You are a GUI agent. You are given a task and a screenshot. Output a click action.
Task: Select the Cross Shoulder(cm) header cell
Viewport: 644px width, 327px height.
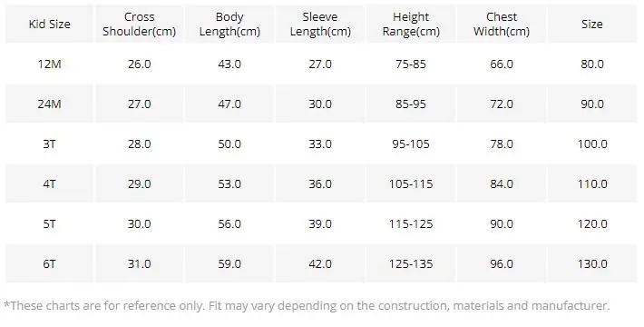(140, 24)
